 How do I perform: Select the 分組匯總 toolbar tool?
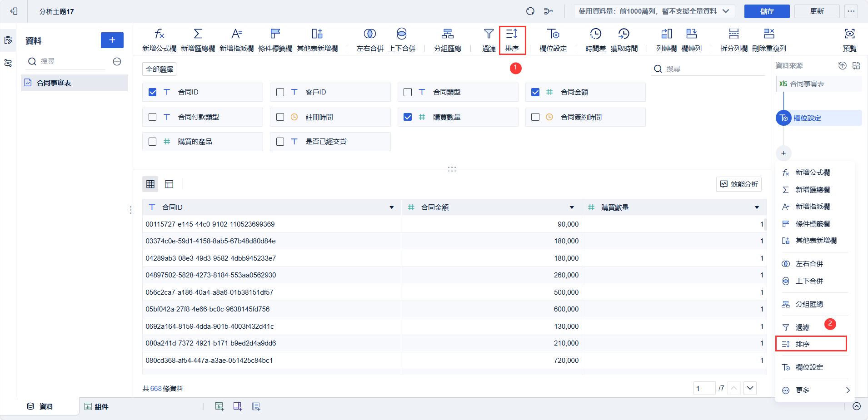(447, 35)
